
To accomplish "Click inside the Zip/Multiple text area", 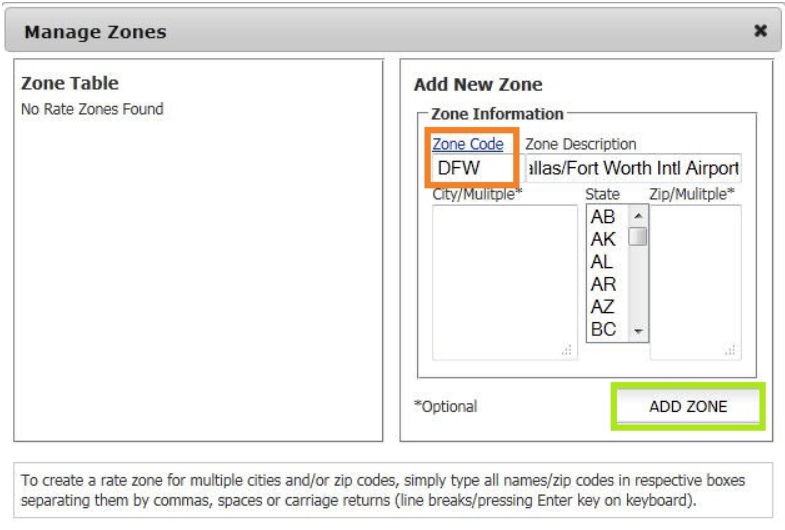I will (x=695, y=280).
